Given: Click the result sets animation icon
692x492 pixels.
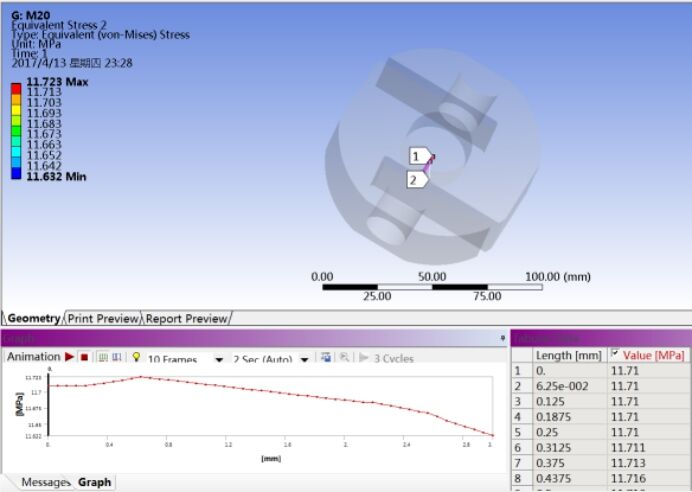Looking at the screenshot, I should 116,357.
